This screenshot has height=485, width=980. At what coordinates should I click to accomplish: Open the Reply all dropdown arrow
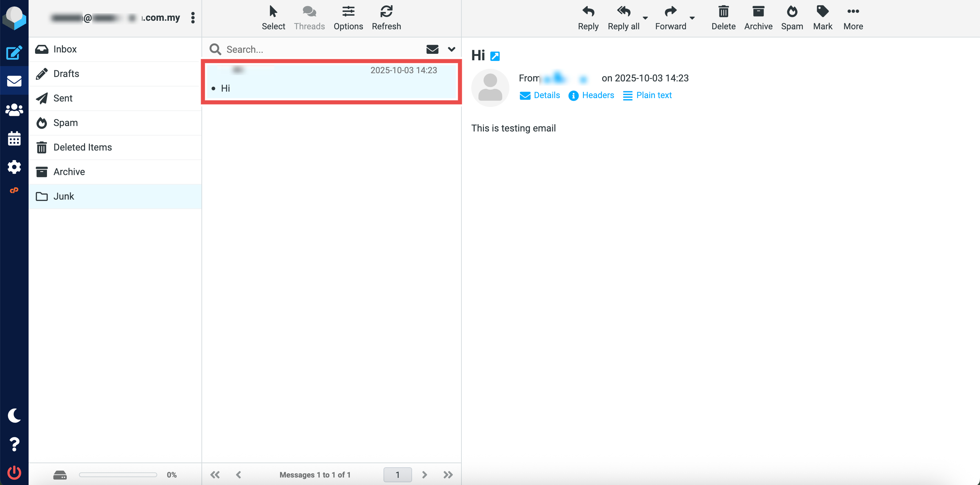(645, 18)
